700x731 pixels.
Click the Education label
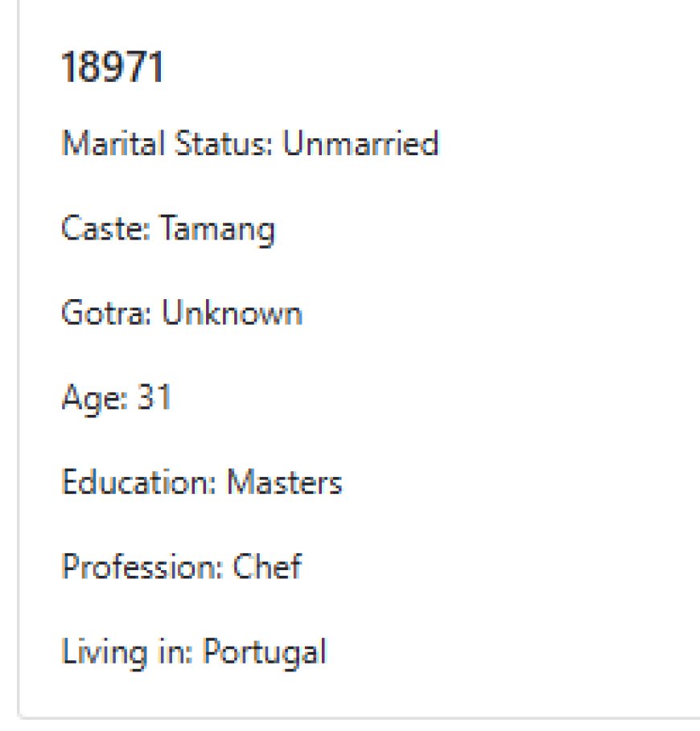(x=139, y=482)
